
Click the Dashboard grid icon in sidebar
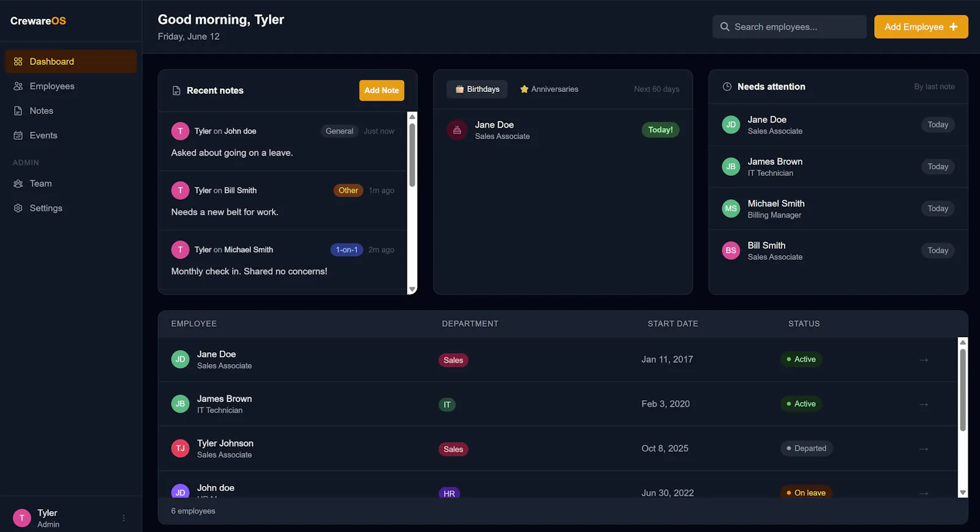coord(18,61)
